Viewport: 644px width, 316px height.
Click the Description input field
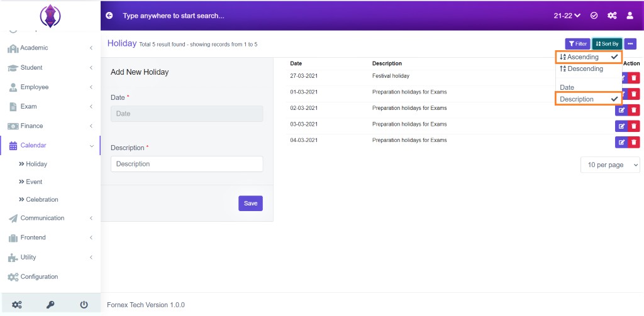tap(187, 164)
